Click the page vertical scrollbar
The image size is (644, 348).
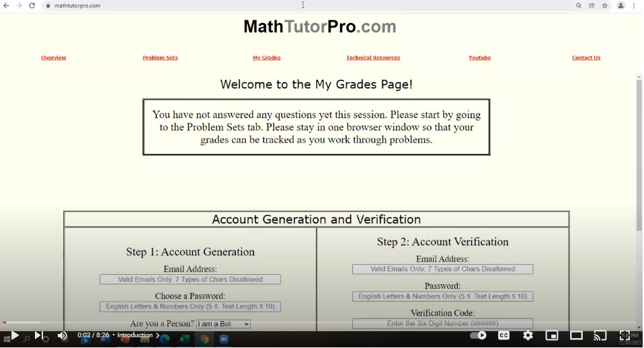point(639,156)
